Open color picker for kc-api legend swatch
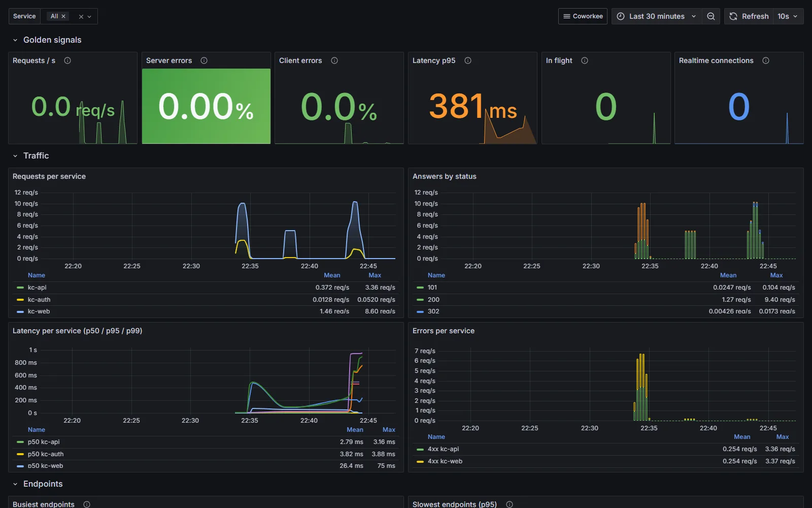The height and width of the screenshot is (508, 812). 20,288
